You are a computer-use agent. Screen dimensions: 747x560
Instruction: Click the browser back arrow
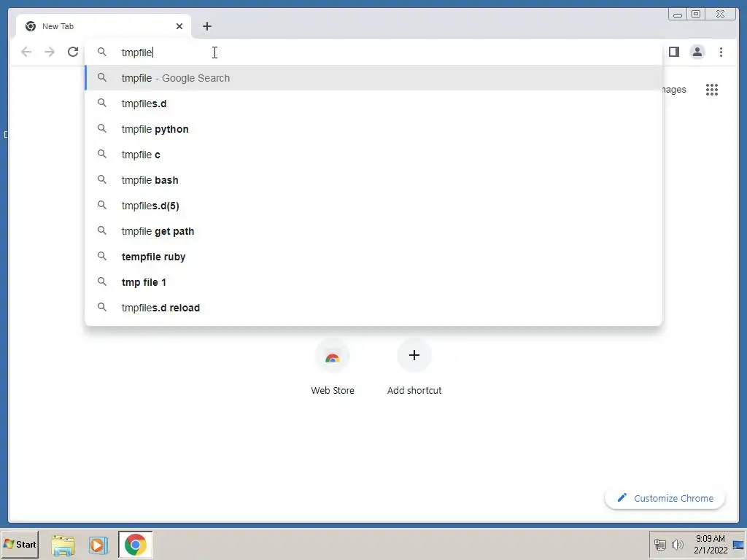coord(26,52)
